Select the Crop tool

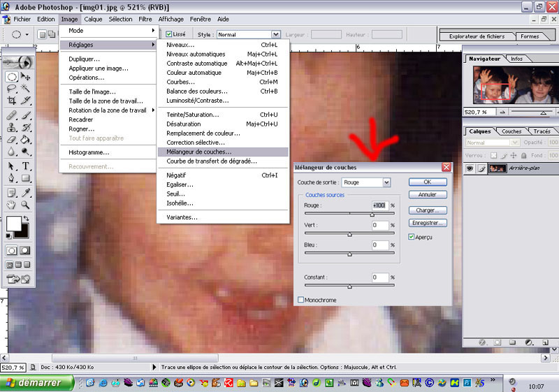pos(12,100)
